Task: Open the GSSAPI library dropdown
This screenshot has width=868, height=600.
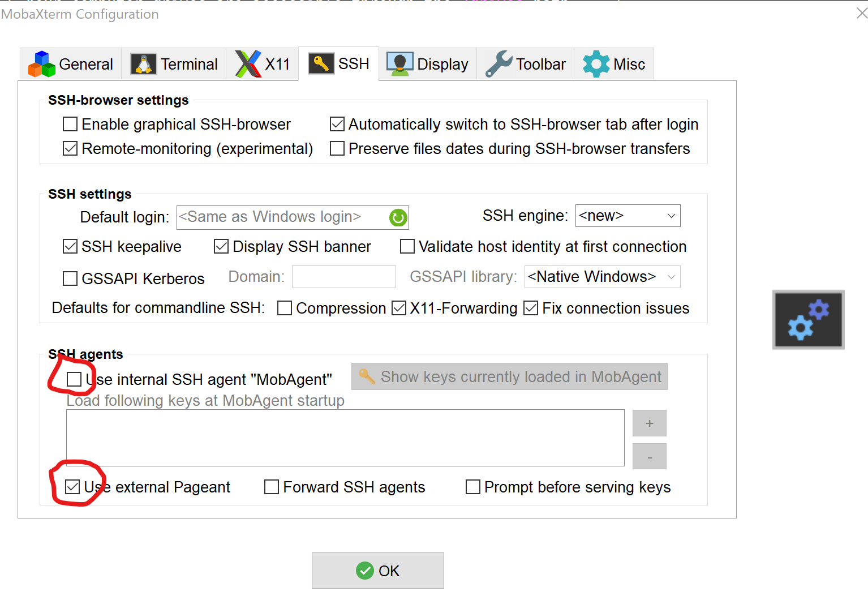Action: click(x=602, y=277)
